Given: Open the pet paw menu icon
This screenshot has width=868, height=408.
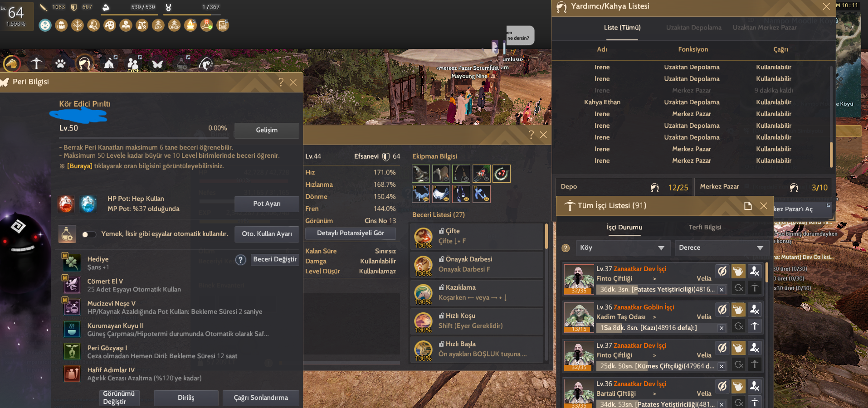Looking at the screenshot, I should tap(60, 63).
